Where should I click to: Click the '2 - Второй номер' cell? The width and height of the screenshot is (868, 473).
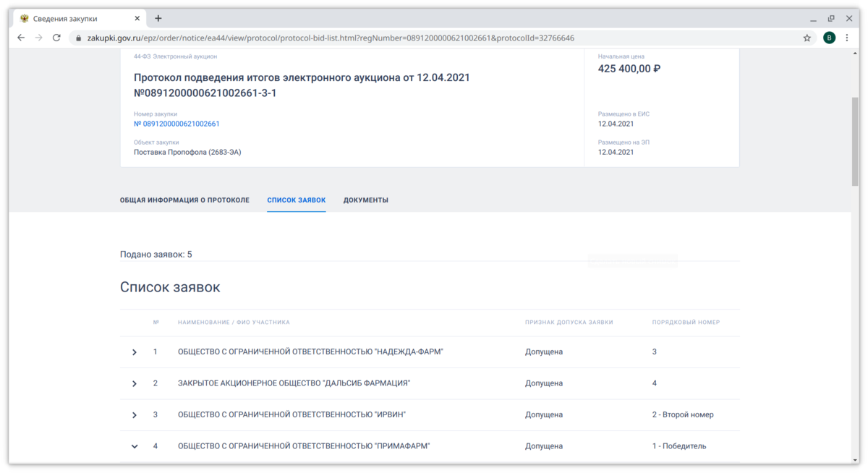coord(683,414)
